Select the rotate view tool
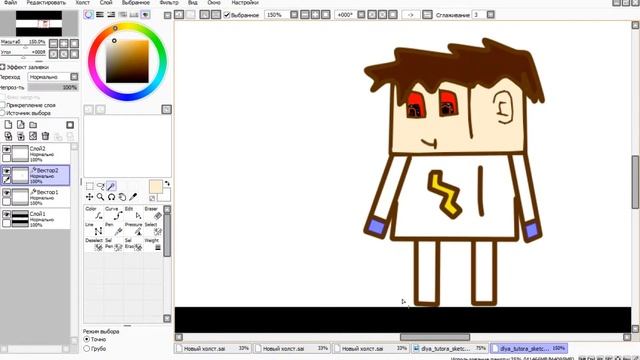Image resolution: width=640 pixels, height=360 pixels. tap(111, 197)
